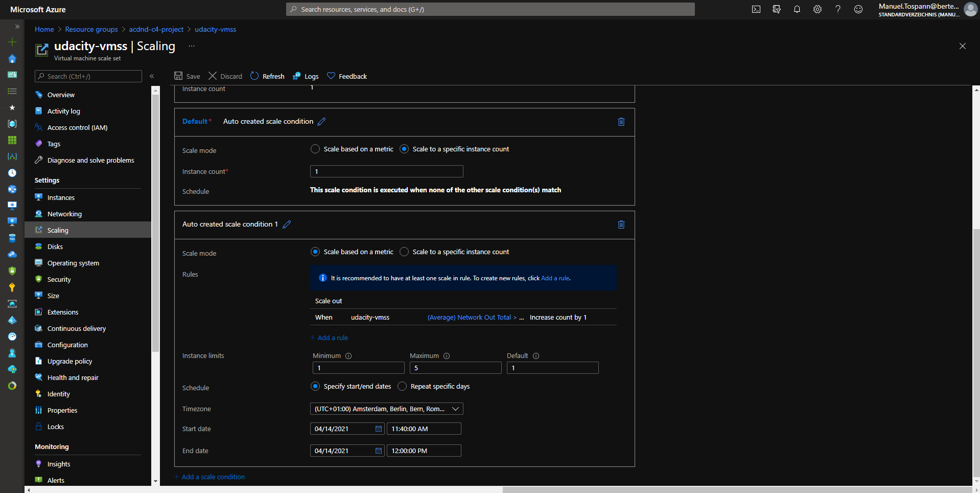Screen dimensions: 980x493
Task: Open notifications bell icon
Action: [x=797, y=9]
